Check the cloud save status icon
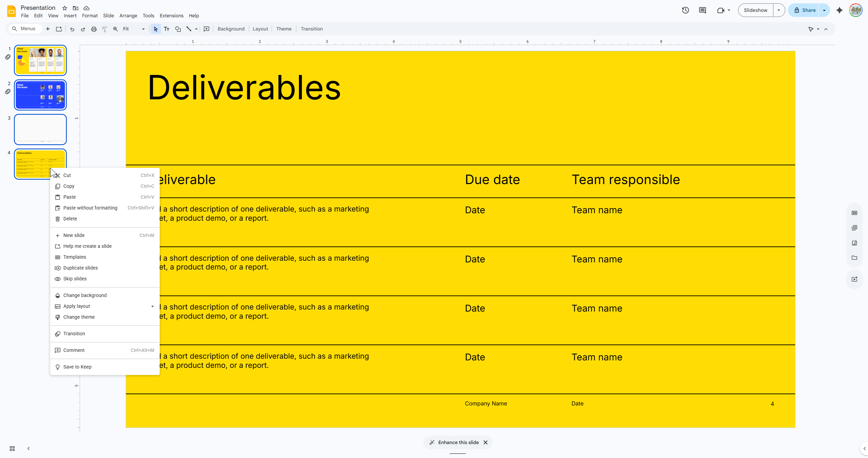 click(86, 8)
